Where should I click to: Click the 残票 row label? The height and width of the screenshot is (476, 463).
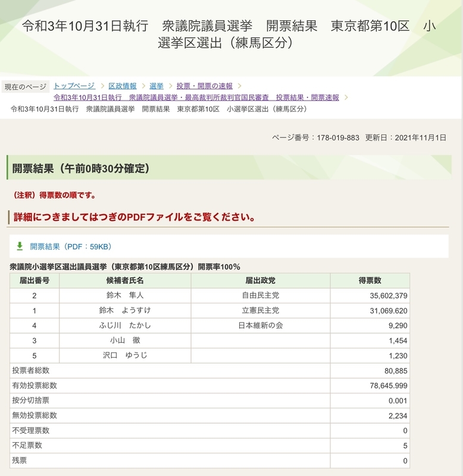tap(20, 461)
